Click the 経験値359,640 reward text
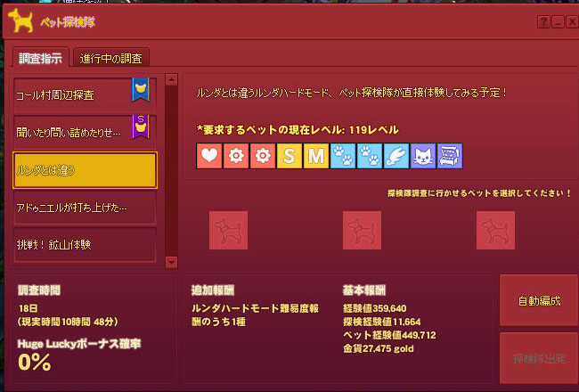Viewport: 579px width, 392px height. click(374, 308)
